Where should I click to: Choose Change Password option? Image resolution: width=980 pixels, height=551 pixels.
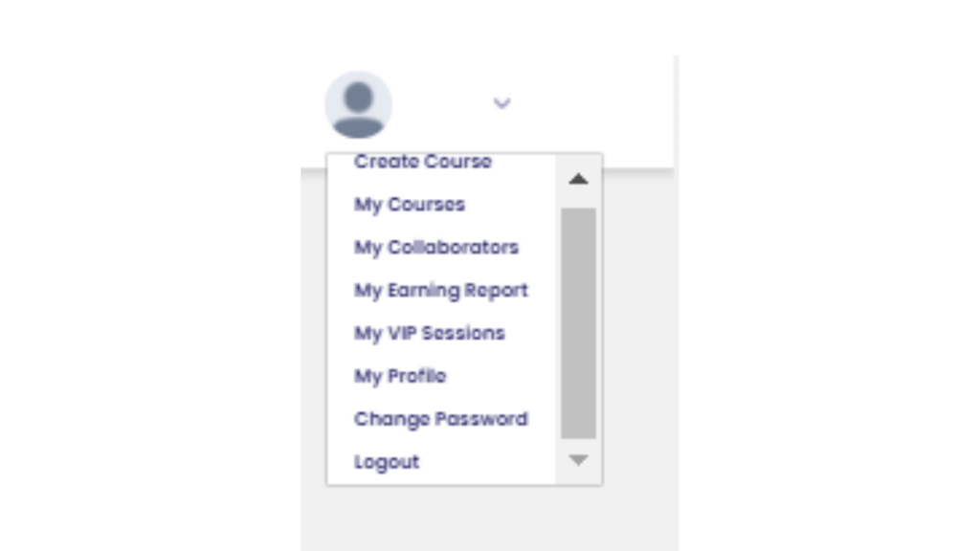click(x=440, y=419)
